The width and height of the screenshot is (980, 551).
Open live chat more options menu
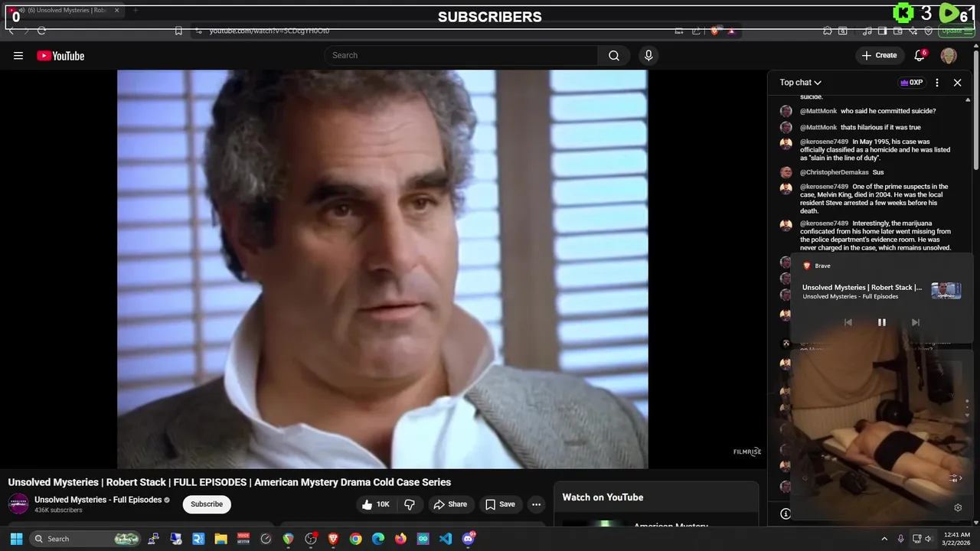(x=937, y=83)
